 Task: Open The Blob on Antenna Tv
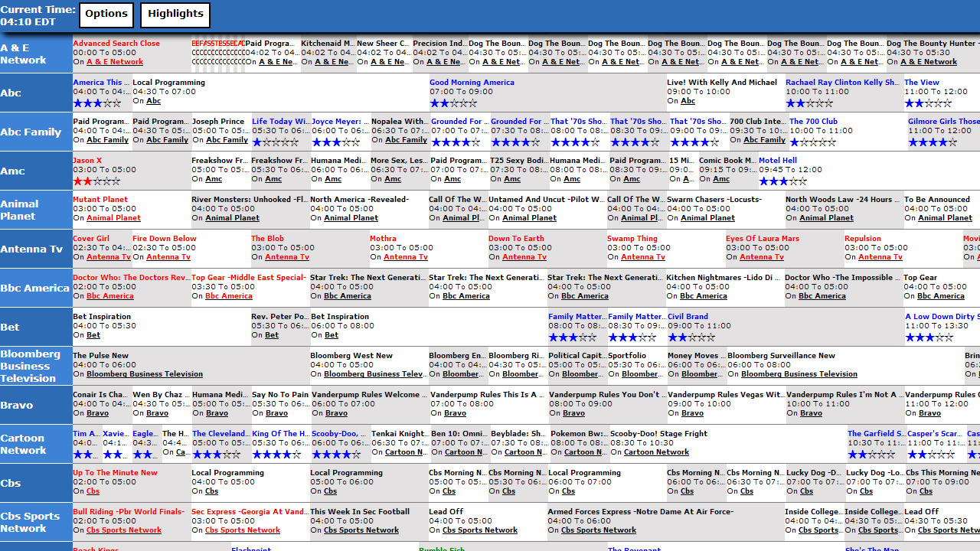[x=268, y=239]
